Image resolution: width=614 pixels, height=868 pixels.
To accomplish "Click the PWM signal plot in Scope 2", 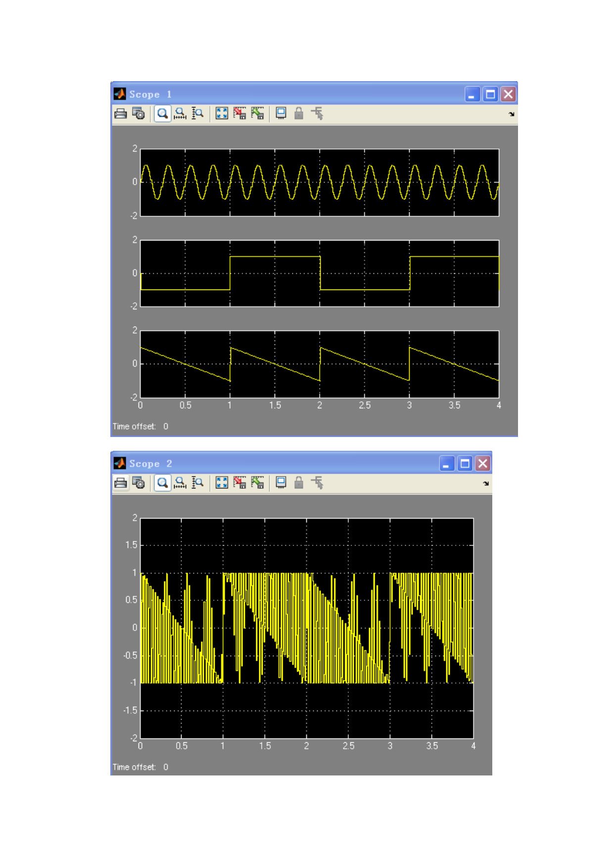I will pyautogui.click(x=307, y=628).
